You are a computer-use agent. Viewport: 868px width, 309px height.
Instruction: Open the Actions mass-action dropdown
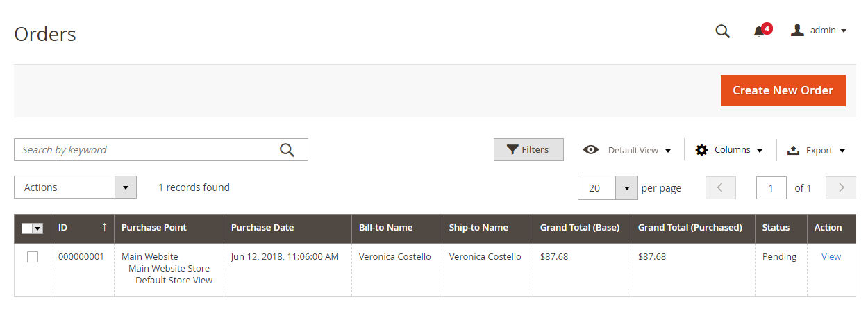75,187
